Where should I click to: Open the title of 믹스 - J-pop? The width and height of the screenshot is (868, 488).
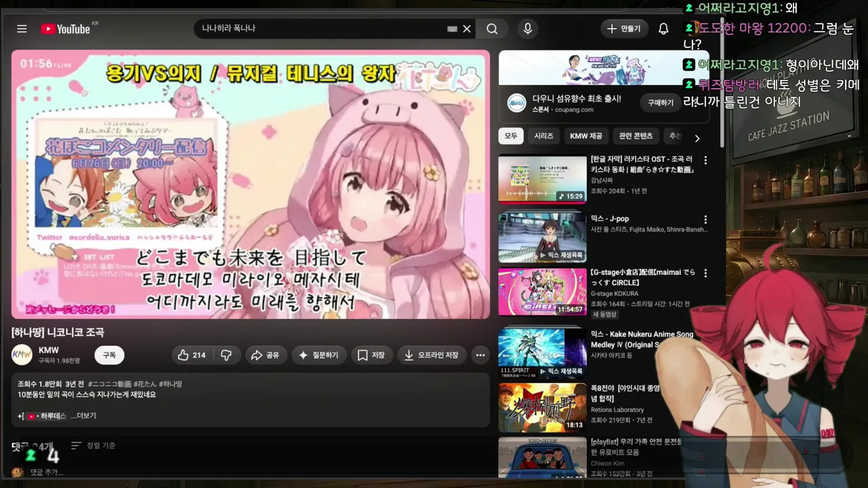[x=610, y=219]
